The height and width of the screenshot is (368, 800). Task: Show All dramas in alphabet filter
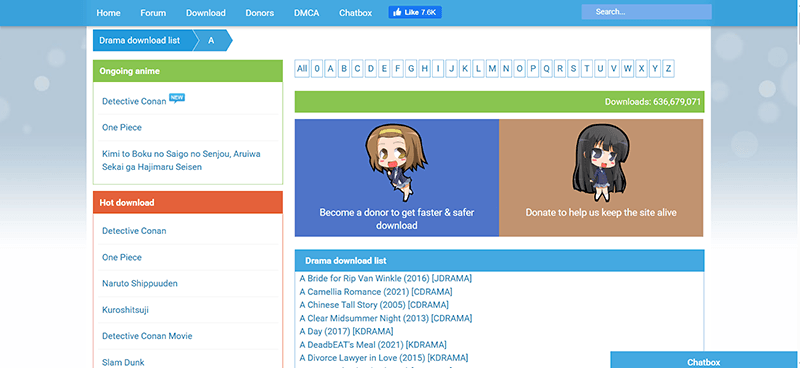[302, 68]
